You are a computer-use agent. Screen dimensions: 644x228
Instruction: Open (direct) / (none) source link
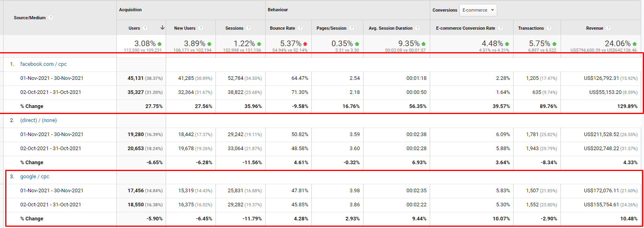(39, 120)
